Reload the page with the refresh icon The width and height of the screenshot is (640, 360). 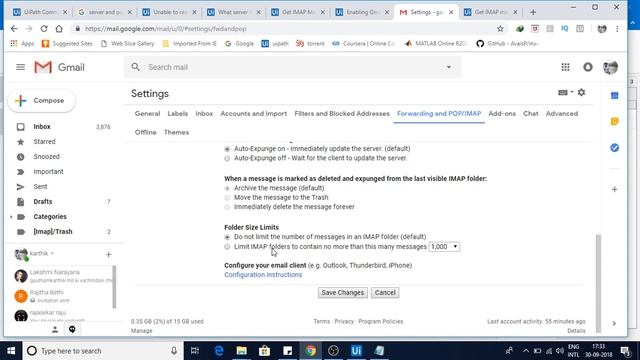pyautogui.click(x=44, y=29)
